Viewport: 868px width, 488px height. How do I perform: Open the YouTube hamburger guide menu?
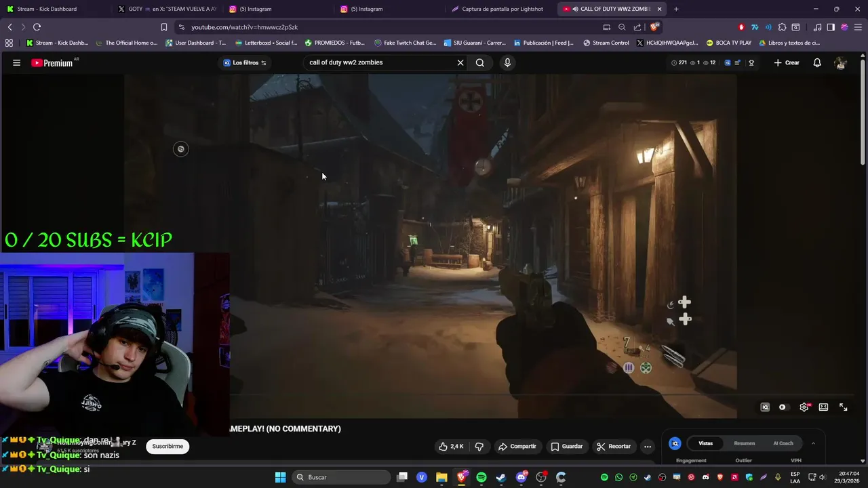pos(16,62)
